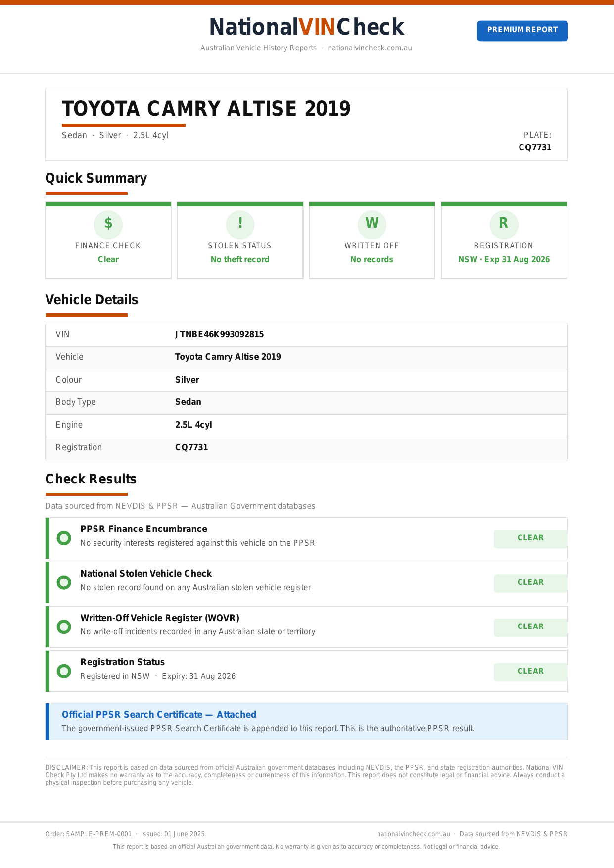Click the Colour value Silver in table

point(187,380)
